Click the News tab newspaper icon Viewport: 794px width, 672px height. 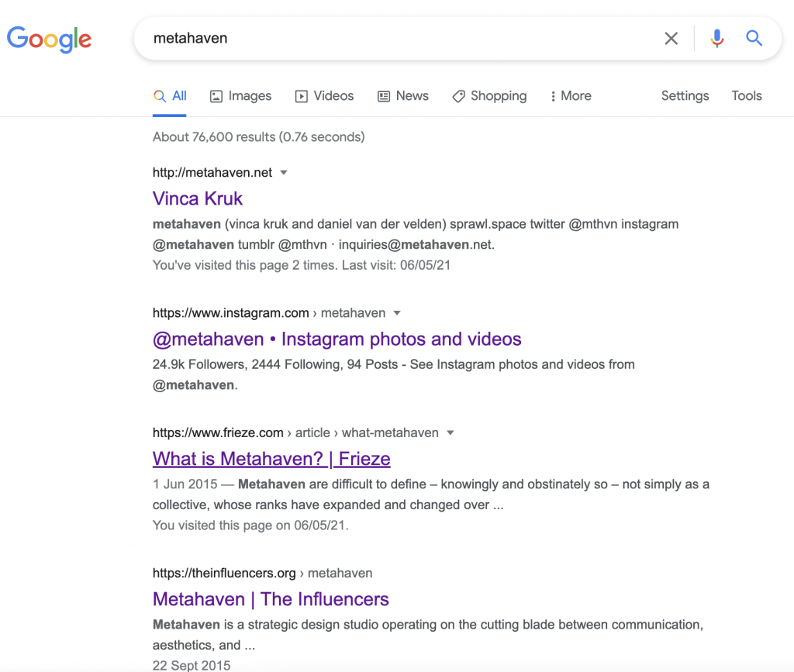[384, 96]
